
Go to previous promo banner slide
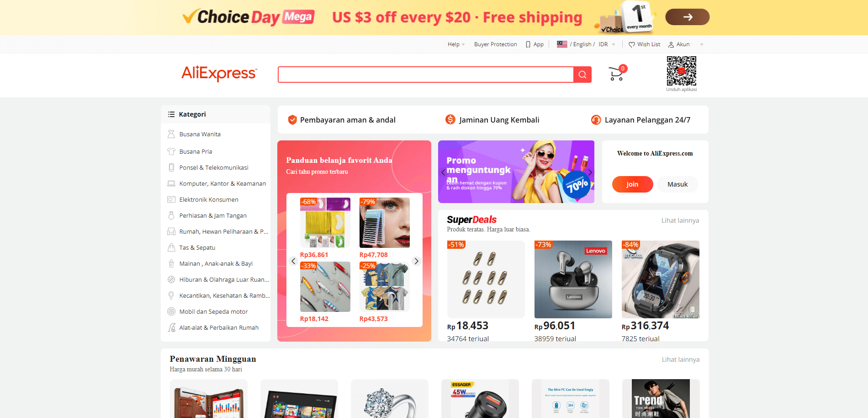point(443,172)
